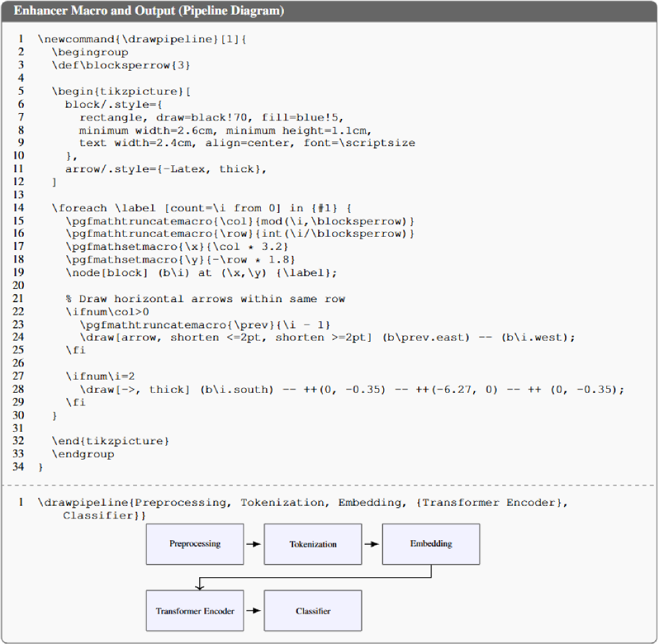This screenshot has width=659, height=644.
Task: Click the '% Draw horizontal arrows' comment
Action: tap(205, 299)
